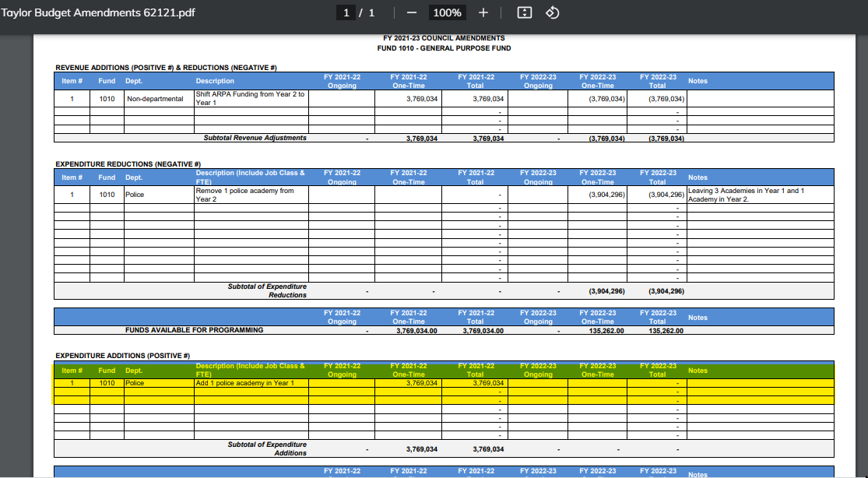Click FUNDS AVAILABLE FOR PROGRAMMING label
Screen dimensions: 868x478
pos(195,330)
